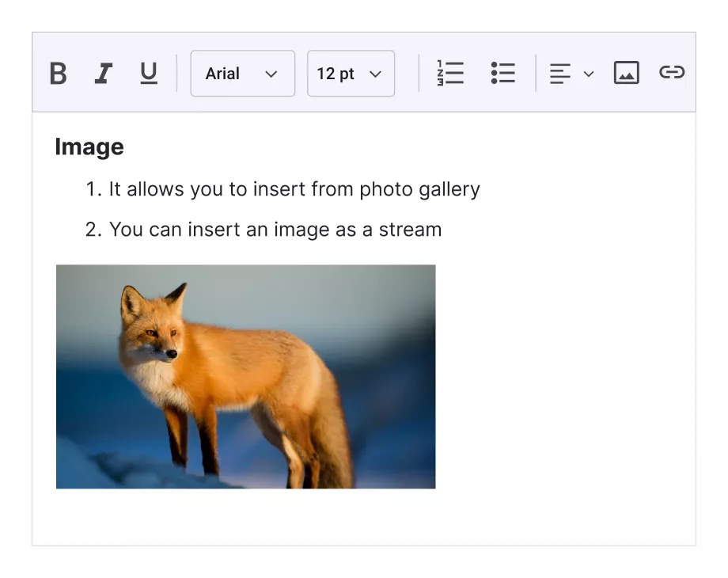Open the 12 pt font size dropdown
728x578 pixels.
point(351,73)
